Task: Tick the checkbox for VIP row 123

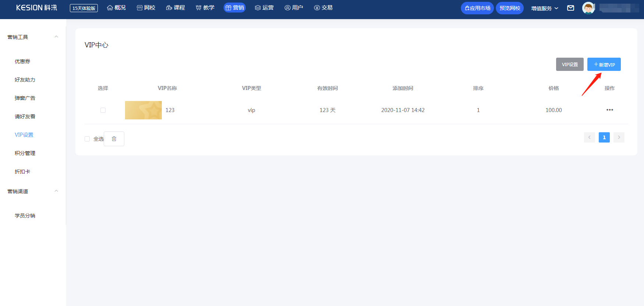Action: 103,110
